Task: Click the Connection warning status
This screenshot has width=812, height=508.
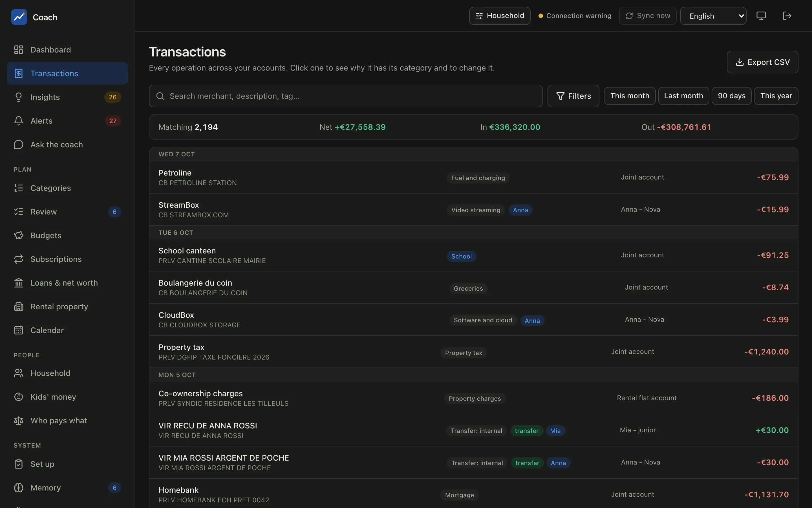Action: 574,16
